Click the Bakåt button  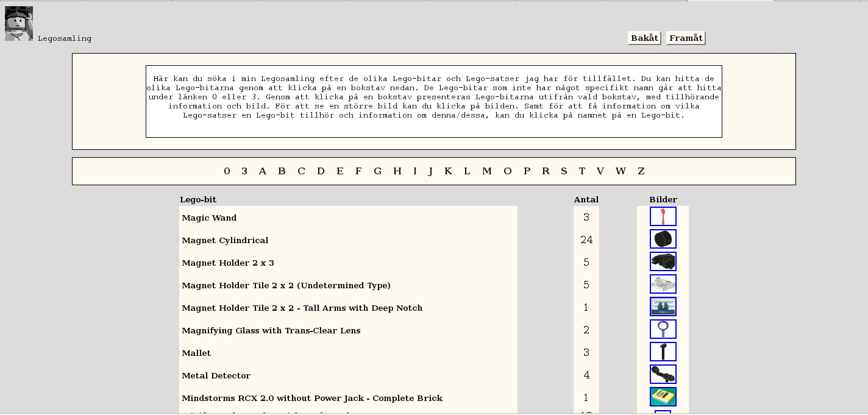[645, 38]
